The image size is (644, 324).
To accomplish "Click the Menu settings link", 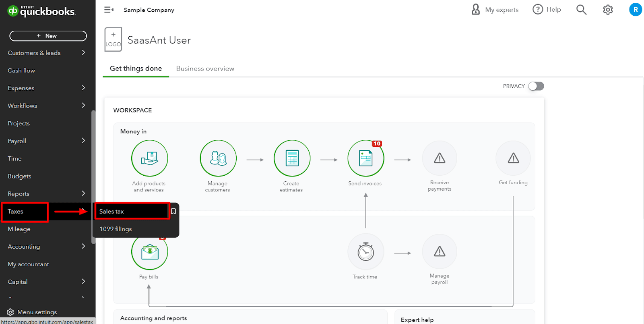I will [37, 312].
